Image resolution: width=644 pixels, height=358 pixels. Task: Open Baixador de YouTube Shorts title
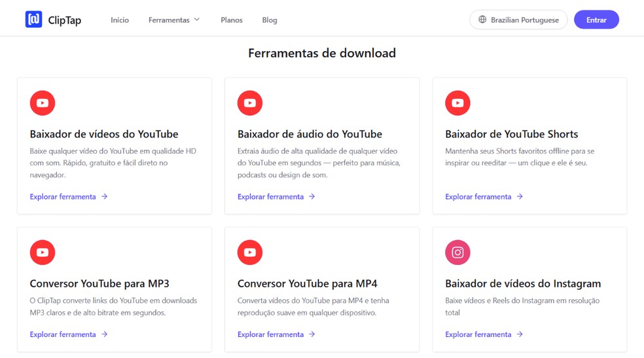[511, 134]
